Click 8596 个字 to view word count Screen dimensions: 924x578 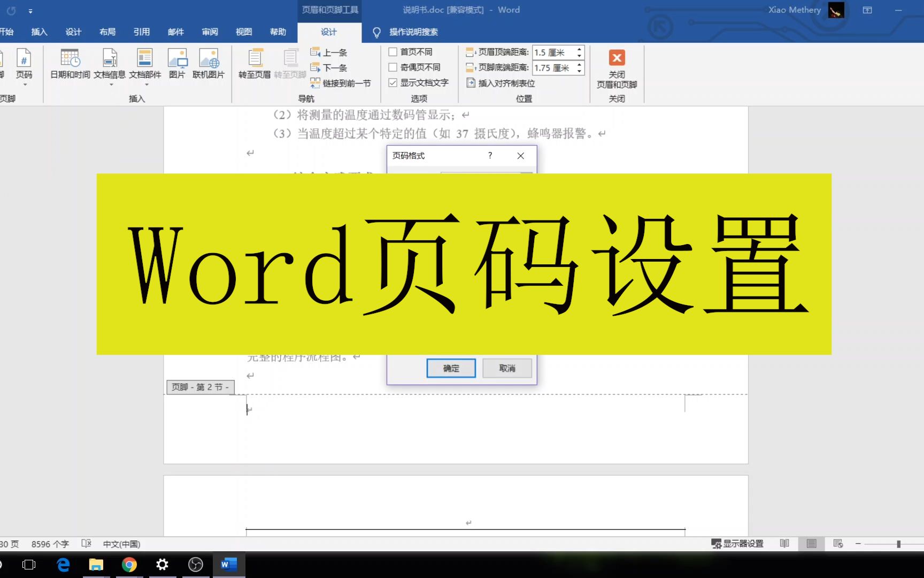(x=50, y=544)
